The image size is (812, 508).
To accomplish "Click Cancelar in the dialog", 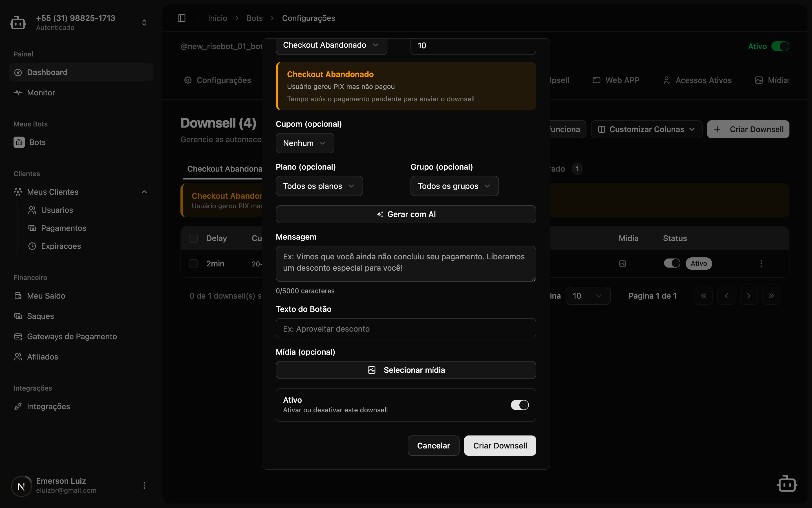I will click(434, 446).
